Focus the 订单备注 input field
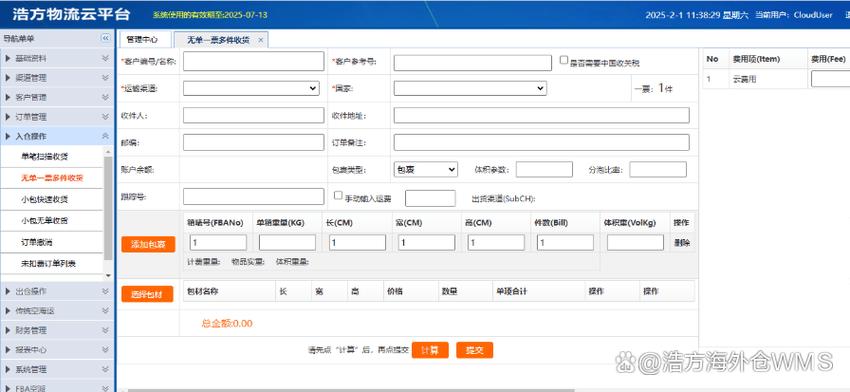850x392 pixels. tap(542, 143)
